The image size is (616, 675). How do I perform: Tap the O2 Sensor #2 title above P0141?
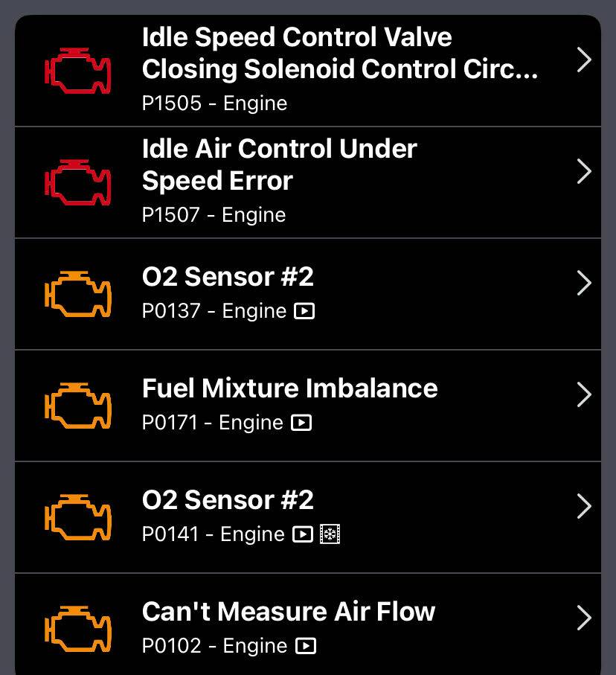(228, 500)
